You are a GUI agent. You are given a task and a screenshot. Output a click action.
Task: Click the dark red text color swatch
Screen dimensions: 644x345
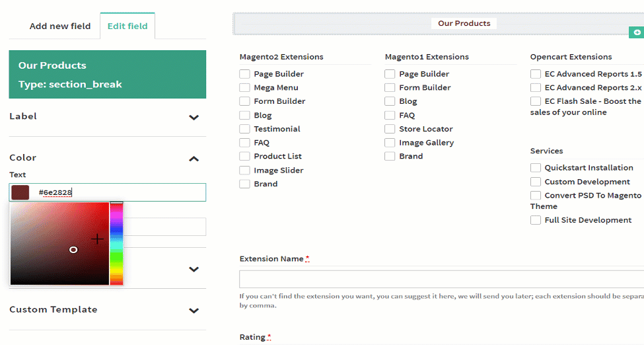click(20, 192)
